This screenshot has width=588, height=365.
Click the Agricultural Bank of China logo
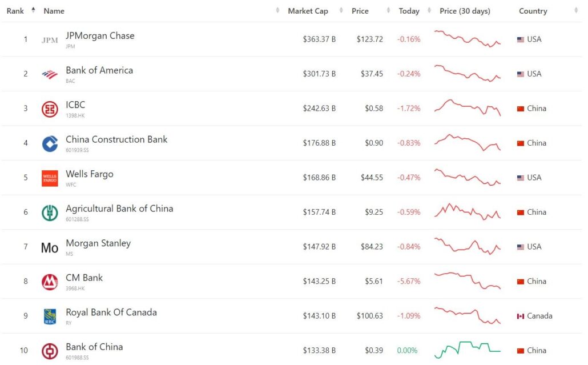click(x=49, y=212)
